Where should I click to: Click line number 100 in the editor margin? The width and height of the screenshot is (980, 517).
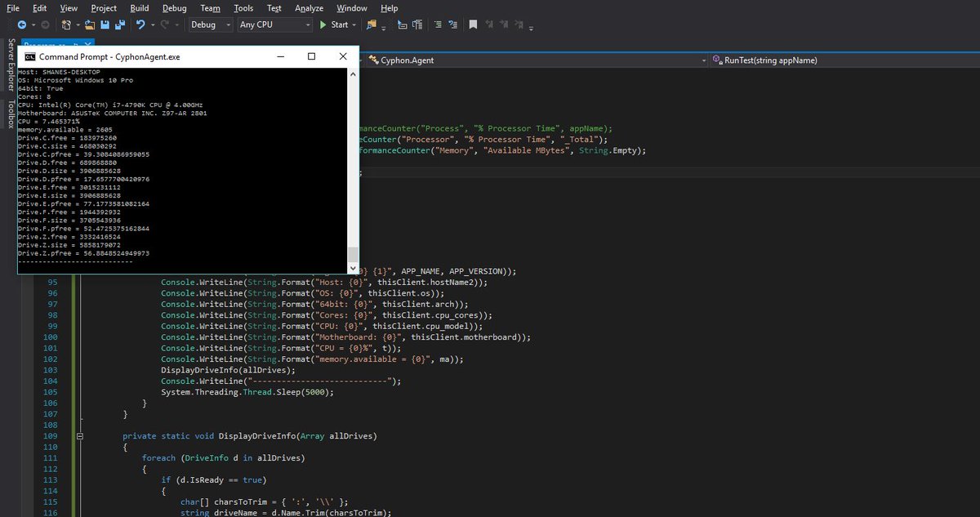[x=49, y=336]
